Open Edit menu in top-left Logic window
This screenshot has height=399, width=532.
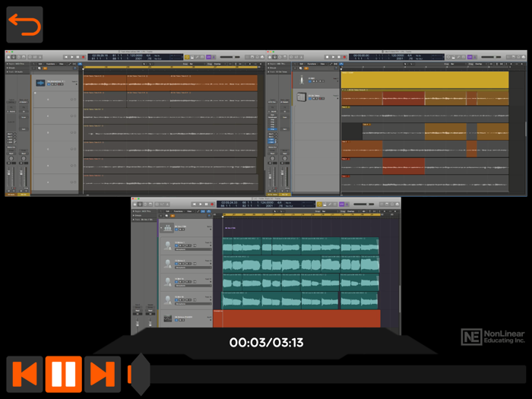click(x=40, y=64)
